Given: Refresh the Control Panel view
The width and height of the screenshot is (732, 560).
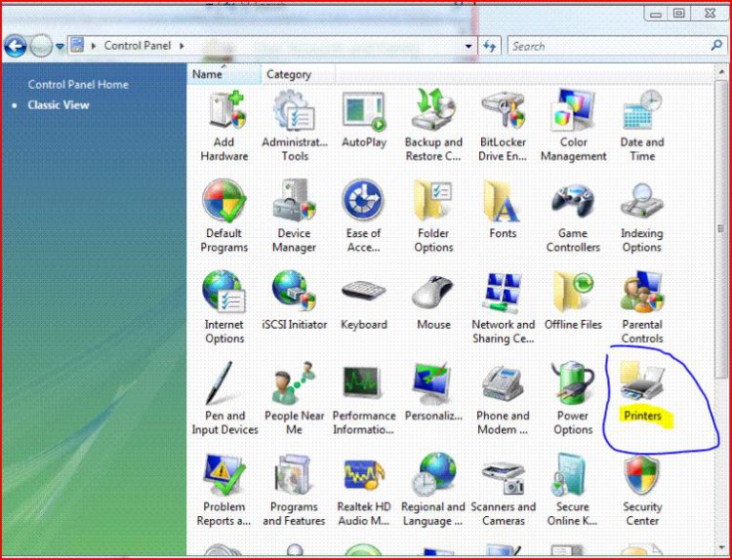Looking at the screenshot, I should [489, 46].
